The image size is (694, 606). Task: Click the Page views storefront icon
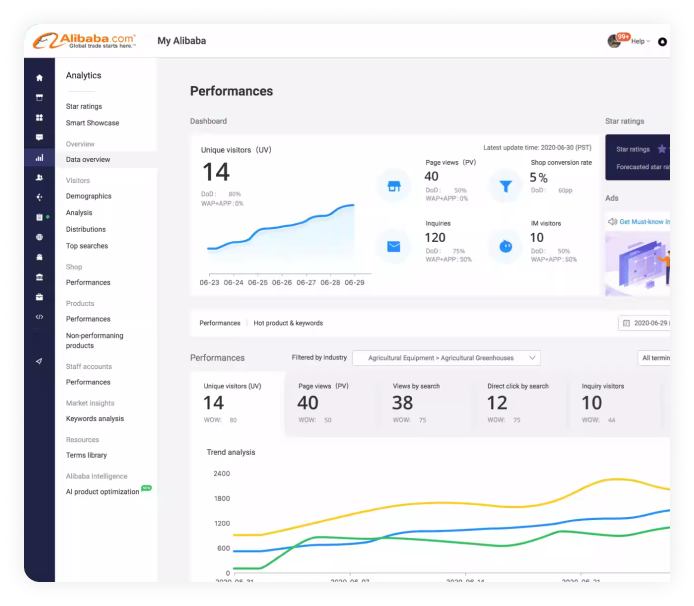[x=394, y=185]
